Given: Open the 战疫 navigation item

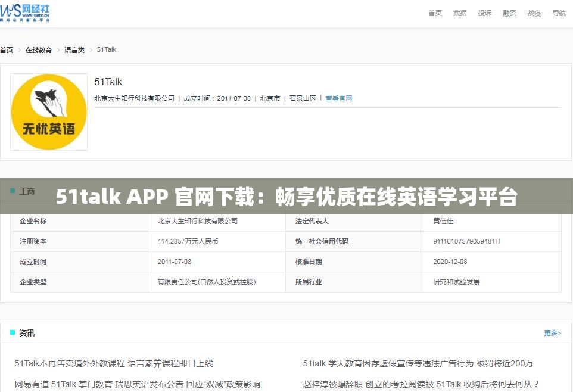Looking at the screenshot, I should tap(534, 13).
